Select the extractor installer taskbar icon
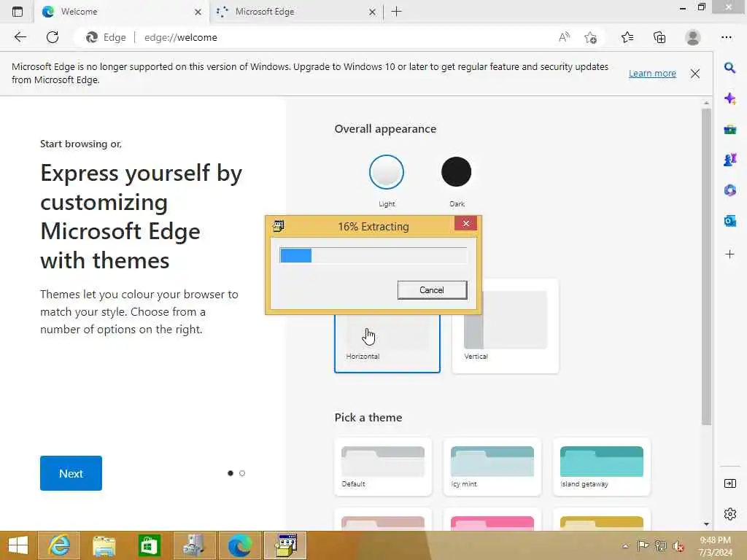Image resolution: width=747 pixels, height=560 pixels. point(285,545)
